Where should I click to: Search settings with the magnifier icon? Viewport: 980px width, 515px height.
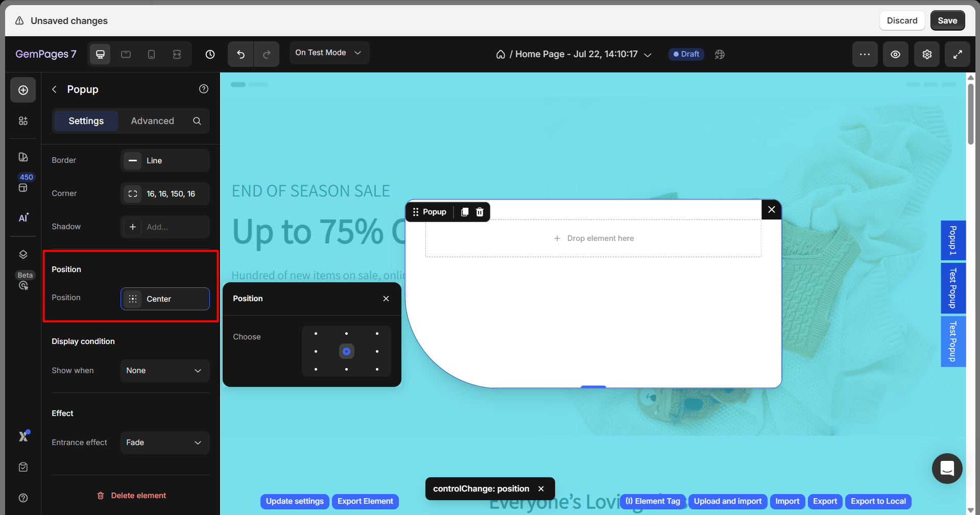click(197, 121)
